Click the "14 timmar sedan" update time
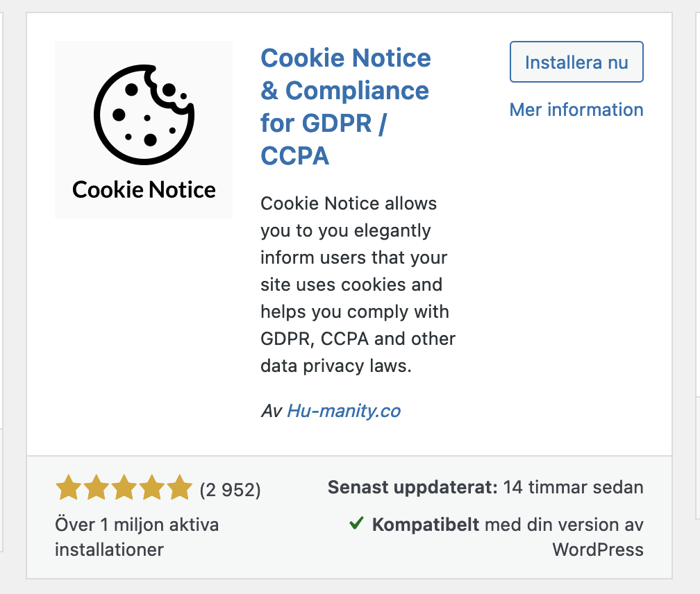Screen dimensions: 700x594 [x=574, y=487]
